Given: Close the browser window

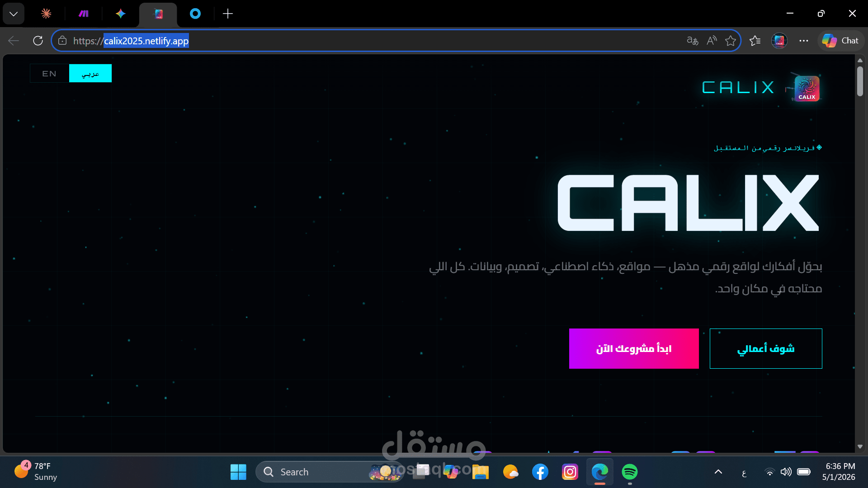Looking at the screenshot, I should [852, 13].
